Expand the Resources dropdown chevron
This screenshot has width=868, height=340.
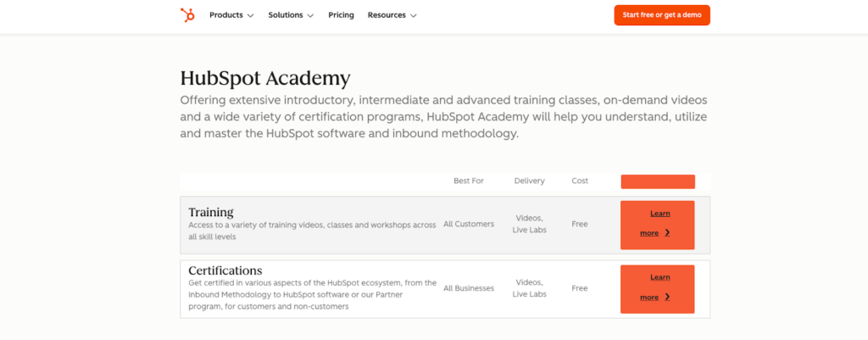413,16
